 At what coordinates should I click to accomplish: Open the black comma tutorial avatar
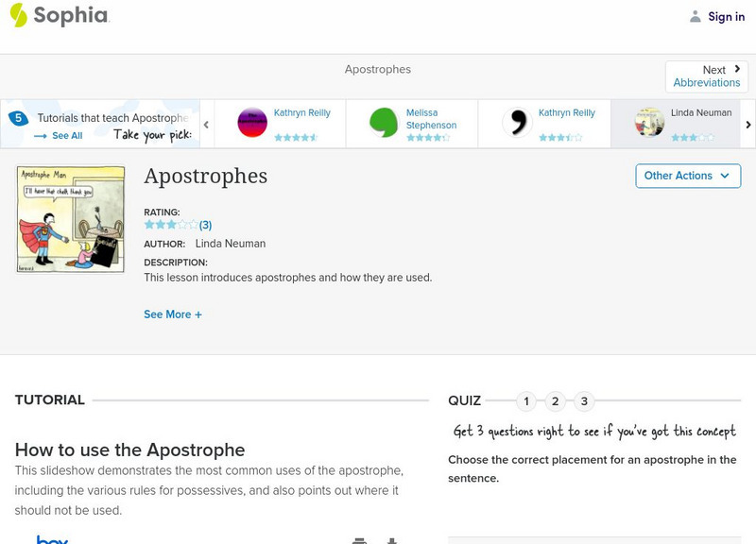(x=517, y=123)
